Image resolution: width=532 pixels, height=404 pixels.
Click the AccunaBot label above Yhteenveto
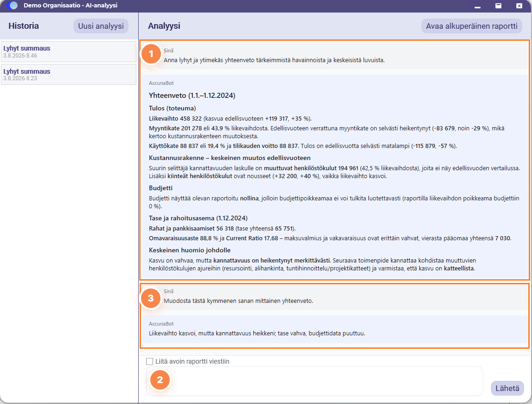161,83
